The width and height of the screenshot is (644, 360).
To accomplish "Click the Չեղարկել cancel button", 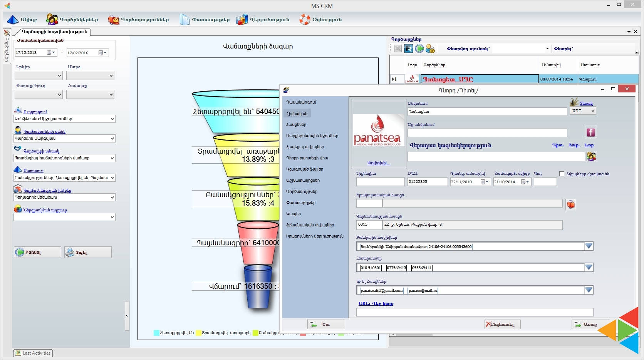I will [x=502, y=325].
